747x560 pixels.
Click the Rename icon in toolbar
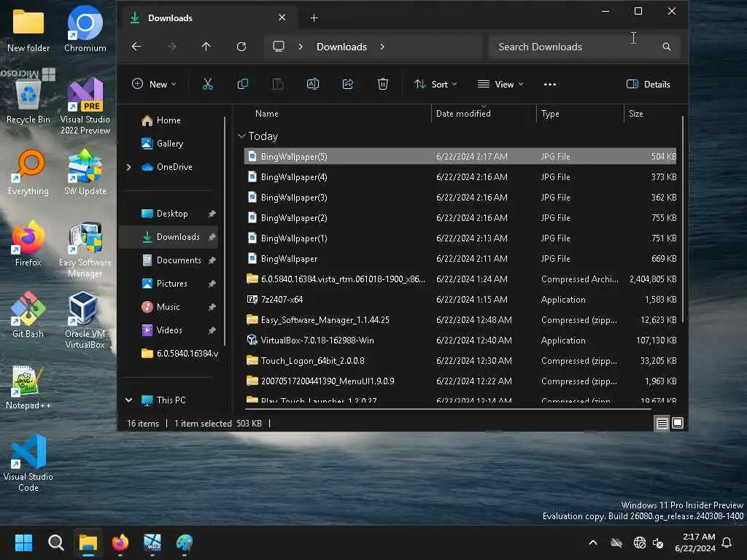[x=312, y=85]
